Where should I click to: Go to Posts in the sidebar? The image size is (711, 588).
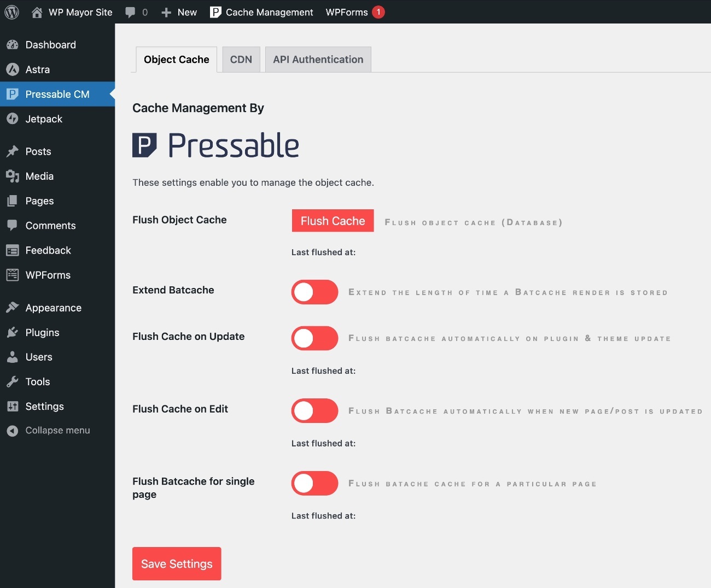[x=38, y=151]
